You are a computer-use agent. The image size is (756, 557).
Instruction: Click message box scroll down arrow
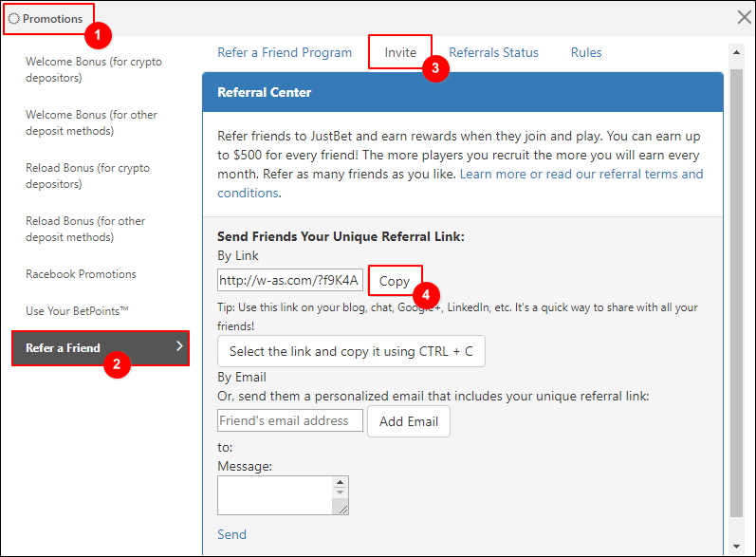click(x=340, y=492)
